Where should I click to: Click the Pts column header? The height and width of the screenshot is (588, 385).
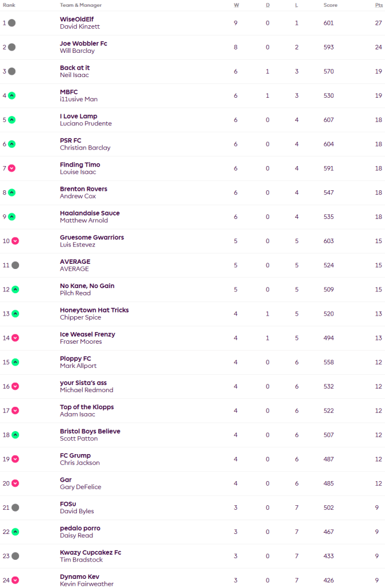(378, 5)
